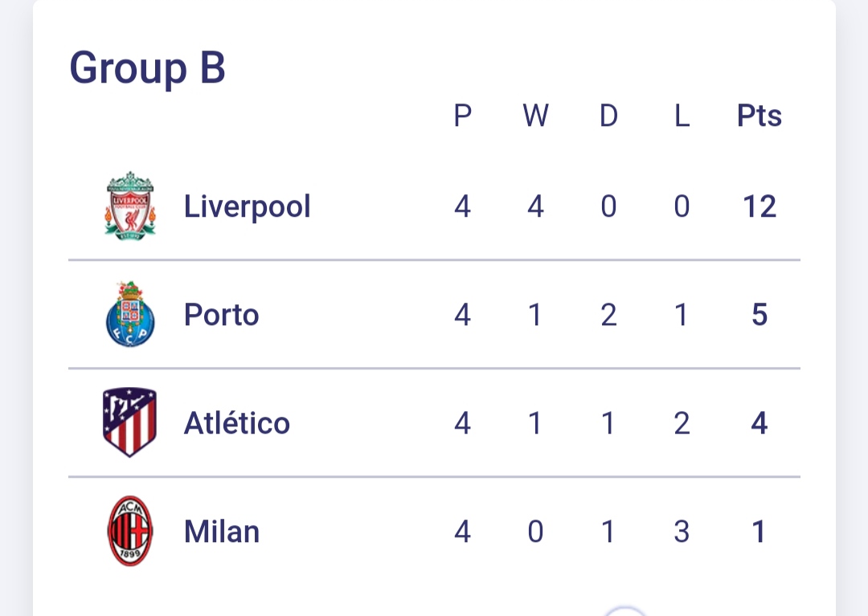868x616 pixels.
Task: Click the W (wins) column header
Action: (x=535, y=116)
